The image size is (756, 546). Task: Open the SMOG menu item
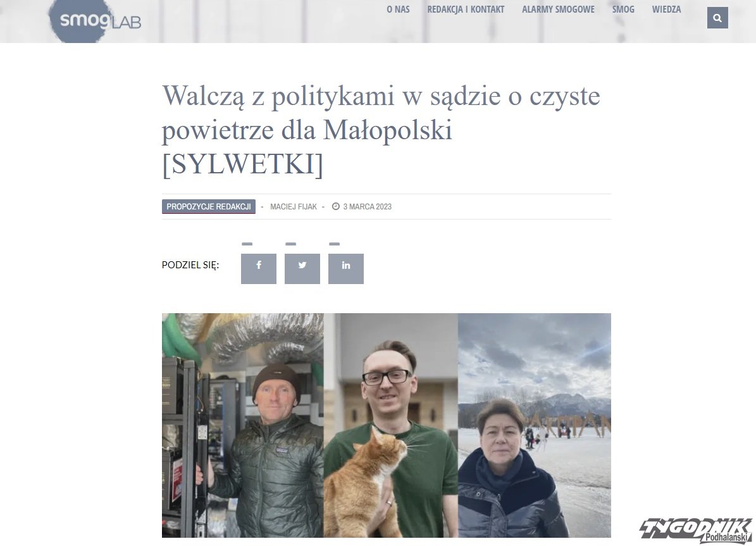623,9
